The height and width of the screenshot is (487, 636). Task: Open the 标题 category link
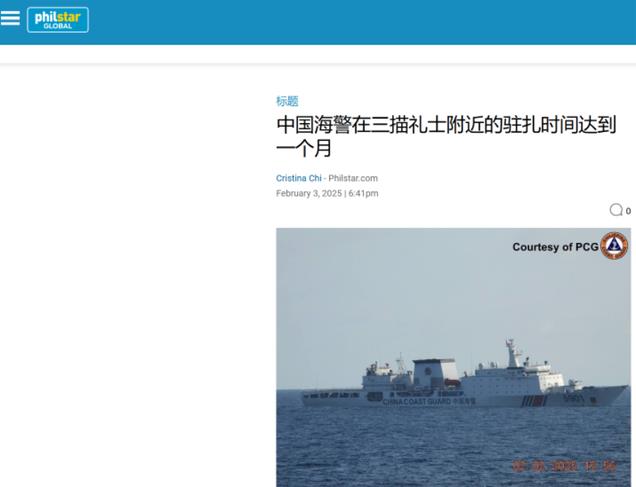pos(287,101)
